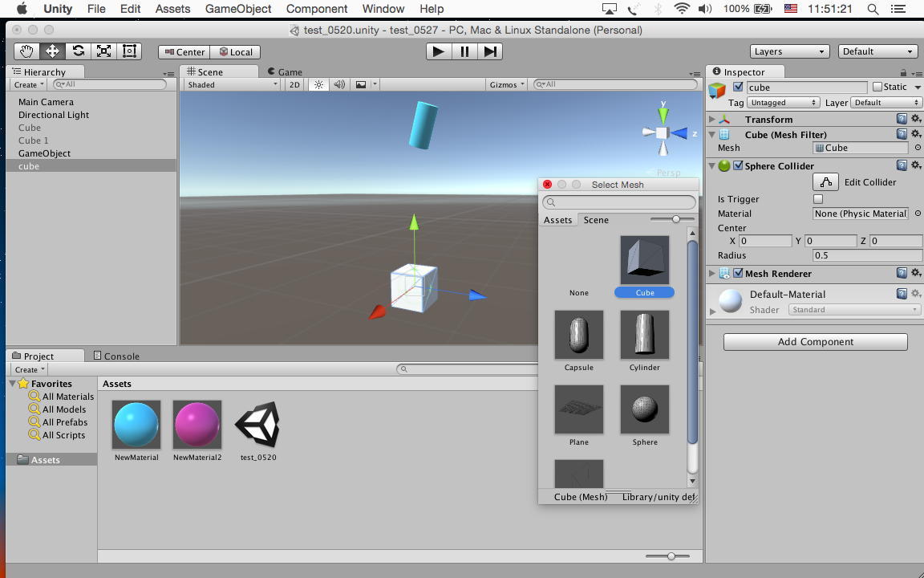This screenshot has height=578, width=924.
Task: Open Hierarchy Create dropdown
Action: click(29, 84)
